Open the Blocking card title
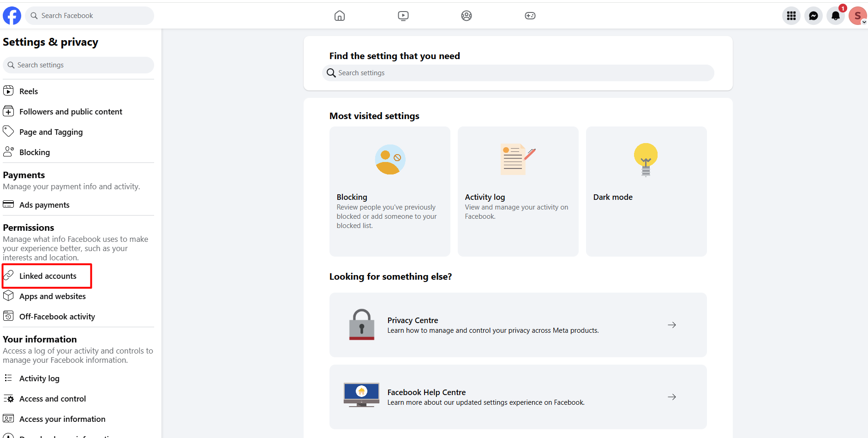This screenshot has height=438, width=868. pos(352,197)
